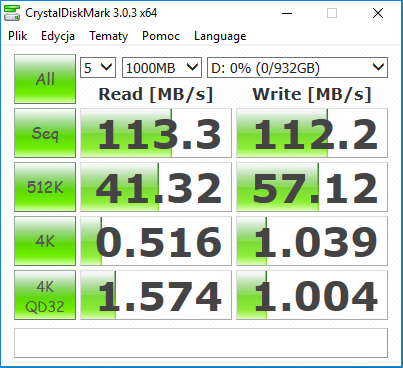
Task: Minimize the CrystalDiskMark window
Action: coord(287,13)
